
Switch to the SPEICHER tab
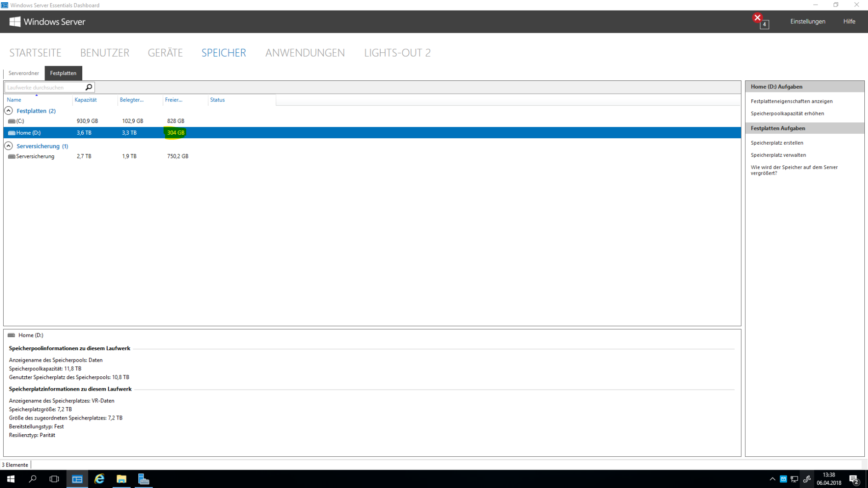tap(223, 52)
